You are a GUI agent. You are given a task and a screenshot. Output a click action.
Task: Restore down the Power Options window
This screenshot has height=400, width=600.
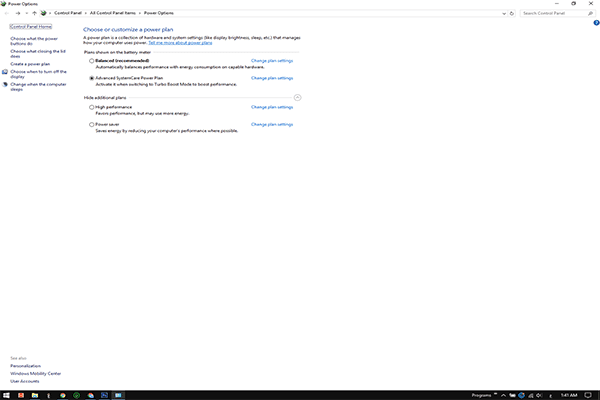573,3
